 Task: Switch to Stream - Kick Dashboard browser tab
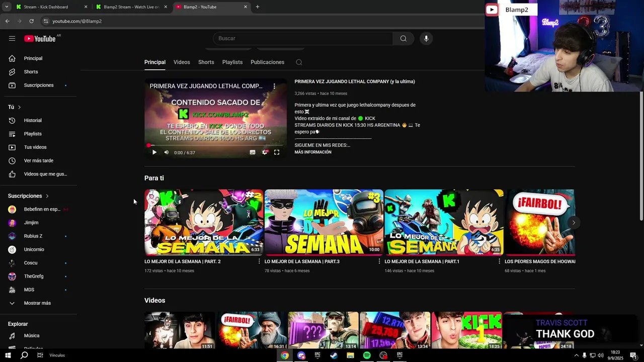51,7
